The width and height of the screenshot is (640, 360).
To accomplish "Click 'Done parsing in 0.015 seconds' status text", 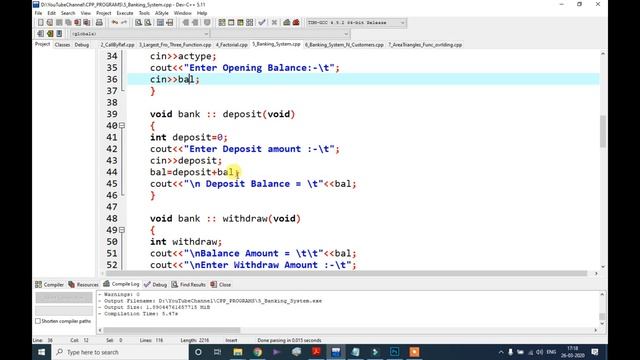I will coord(289,340).
